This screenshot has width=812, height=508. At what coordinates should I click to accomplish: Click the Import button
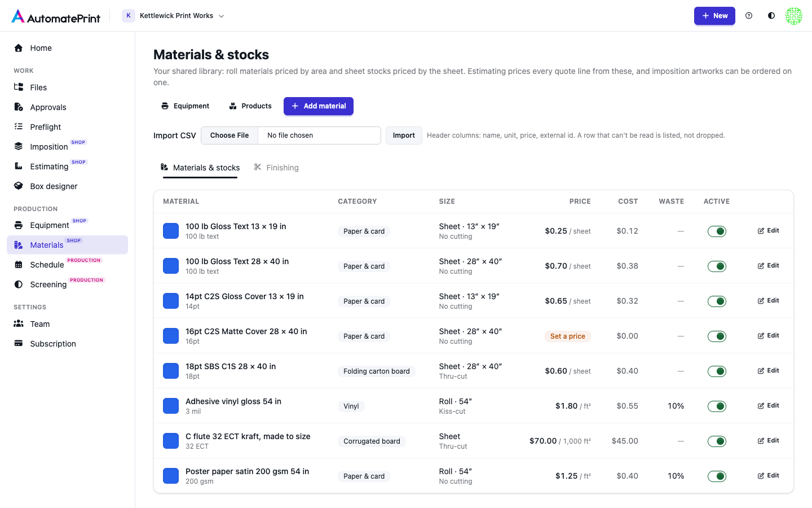404,135
